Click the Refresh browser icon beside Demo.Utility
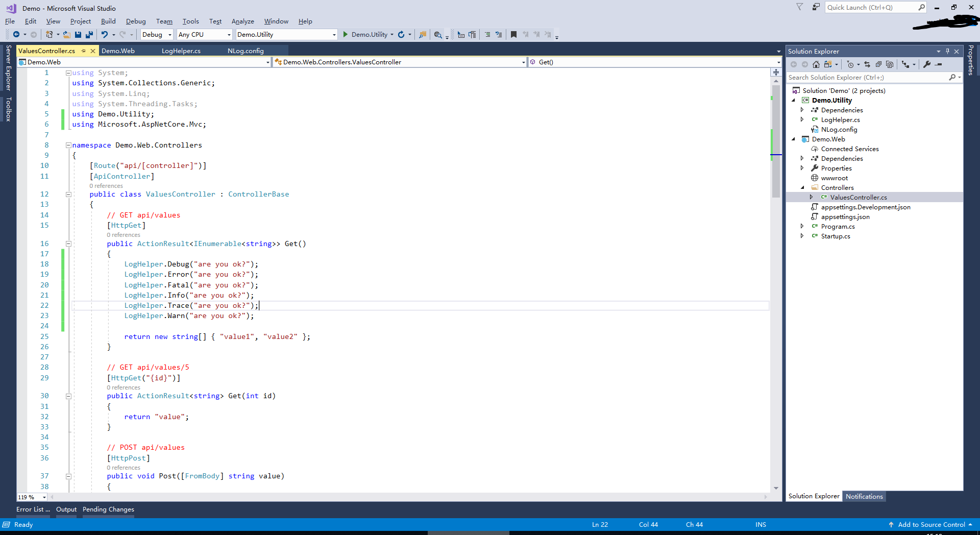 tap(401, 34)
